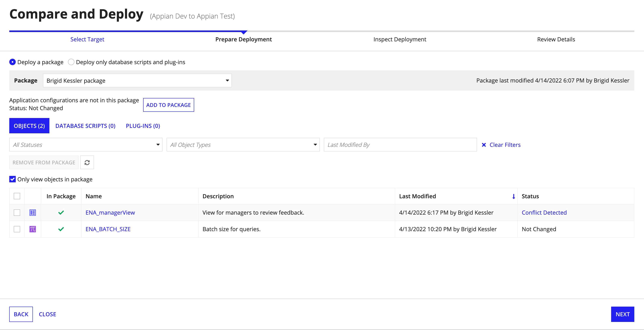
Task: Click the green check for ENA_managerView
Action: point(61,213)
